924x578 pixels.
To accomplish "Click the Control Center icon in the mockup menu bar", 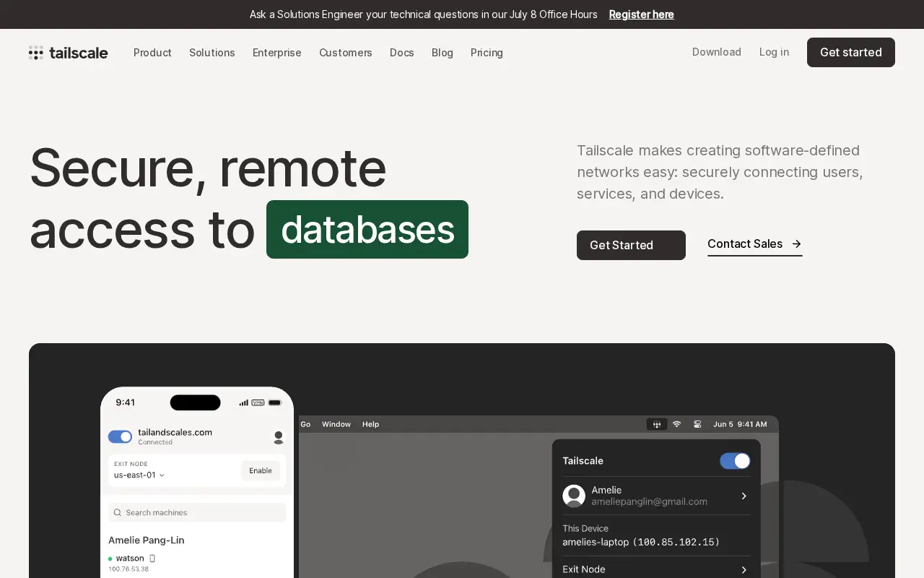I will (x=697, y=424).
